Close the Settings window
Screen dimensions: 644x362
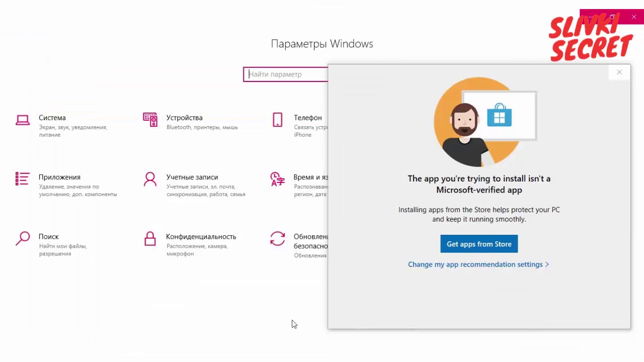pos(634,17)
